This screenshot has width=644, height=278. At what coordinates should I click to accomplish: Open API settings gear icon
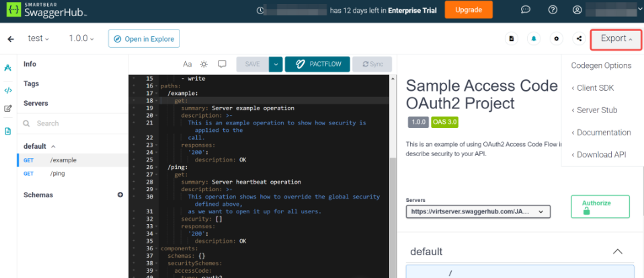(557, 38)
